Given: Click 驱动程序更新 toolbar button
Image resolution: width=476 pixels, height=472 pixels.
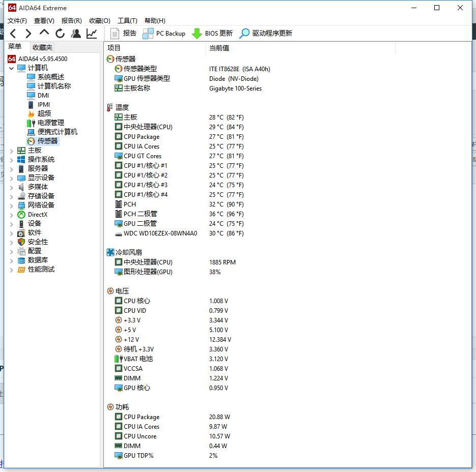Looking at the screenshot, I should tap(266, 34).
